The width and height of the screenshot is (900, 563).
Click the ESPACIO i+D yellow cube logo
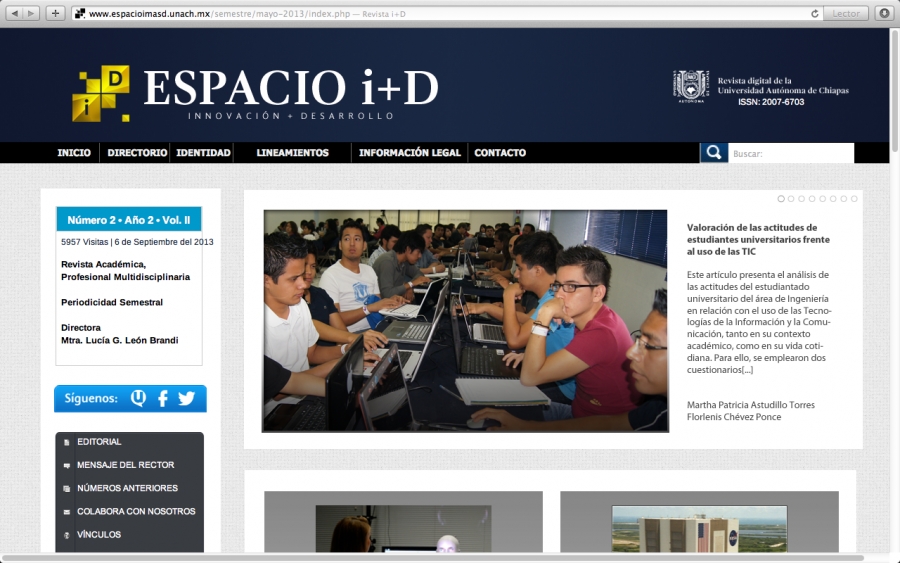pyautogui.click(x=101, y=93)
